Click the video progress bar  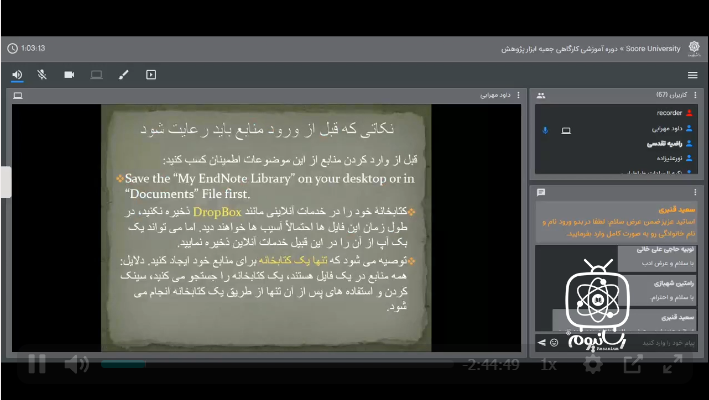277,364
